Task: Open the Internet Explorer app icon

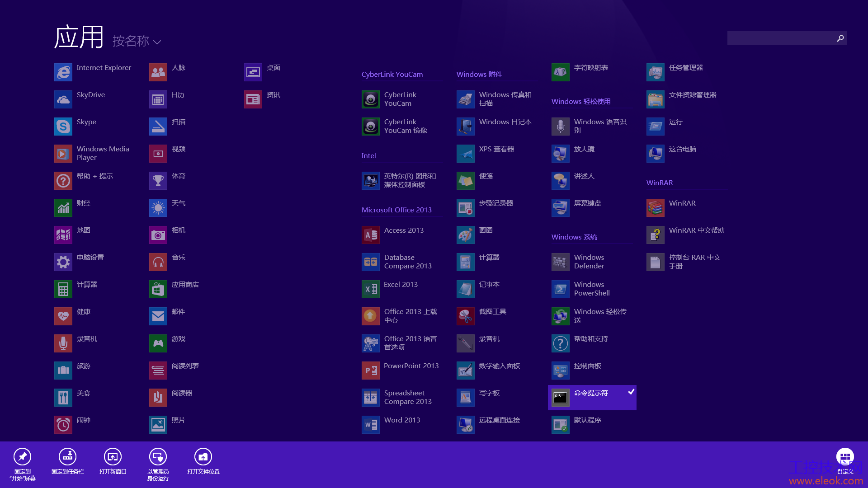Action: (63, 72)
